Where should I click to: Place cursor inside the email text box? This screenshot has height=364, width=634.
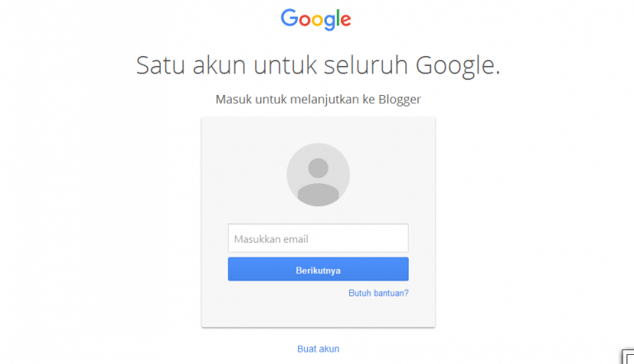318,239
